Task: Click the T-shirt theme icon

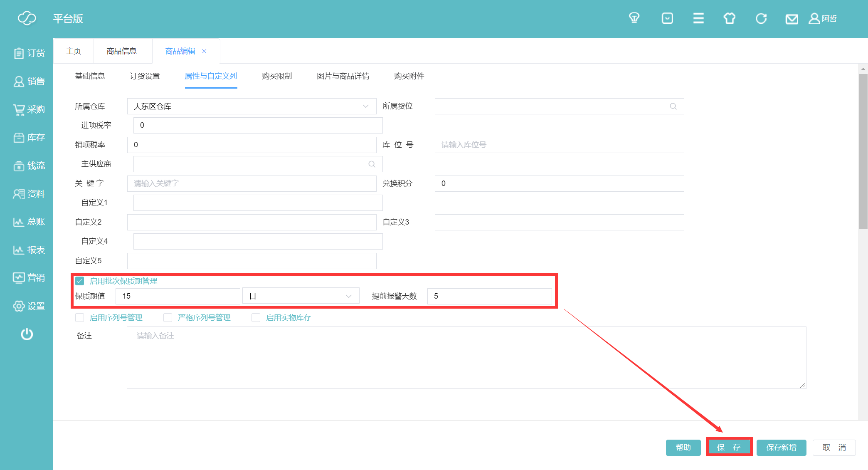Action: coord(730,18)
